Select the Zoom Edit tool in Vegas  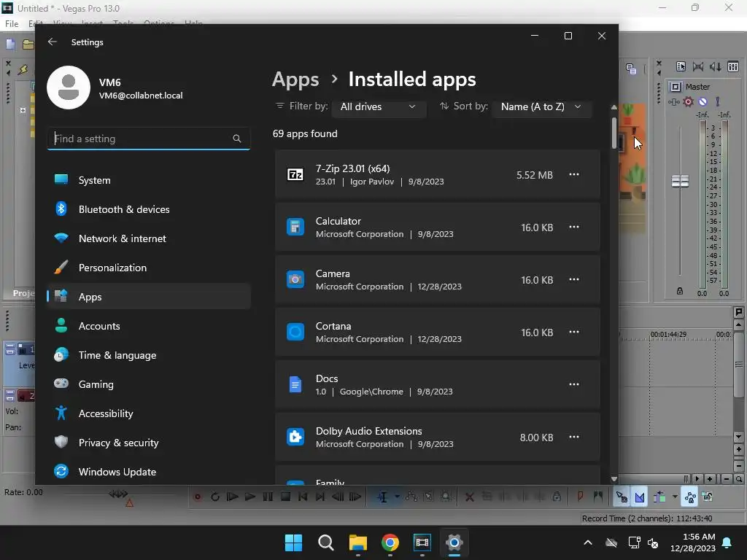pos(446,497)
